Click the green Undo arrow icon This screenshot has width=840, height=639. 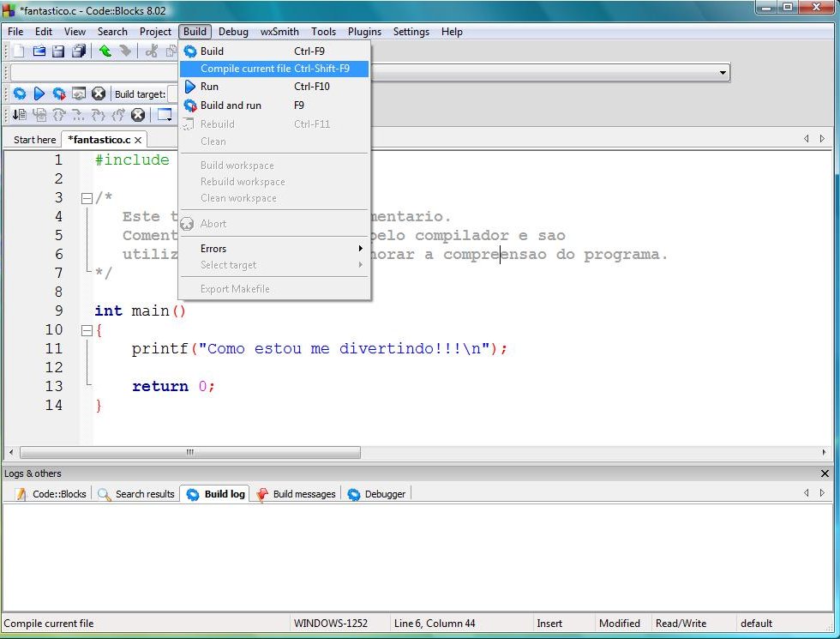click(105, 51)
